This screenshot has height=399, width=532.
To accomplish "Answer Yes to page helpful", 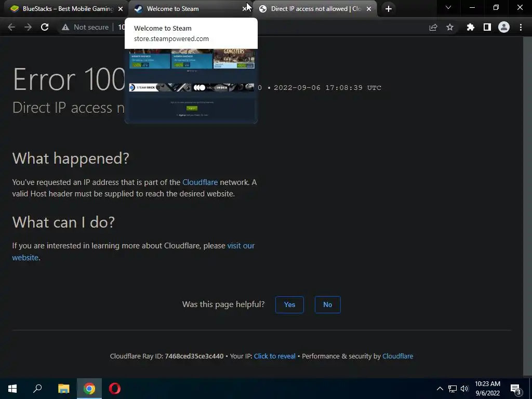I will (x=289, y=304).
